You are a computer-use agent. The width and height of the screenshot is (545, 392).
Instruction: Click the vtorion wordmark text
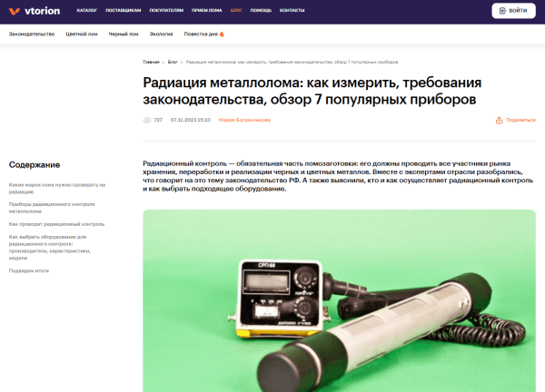pos(43,11)
